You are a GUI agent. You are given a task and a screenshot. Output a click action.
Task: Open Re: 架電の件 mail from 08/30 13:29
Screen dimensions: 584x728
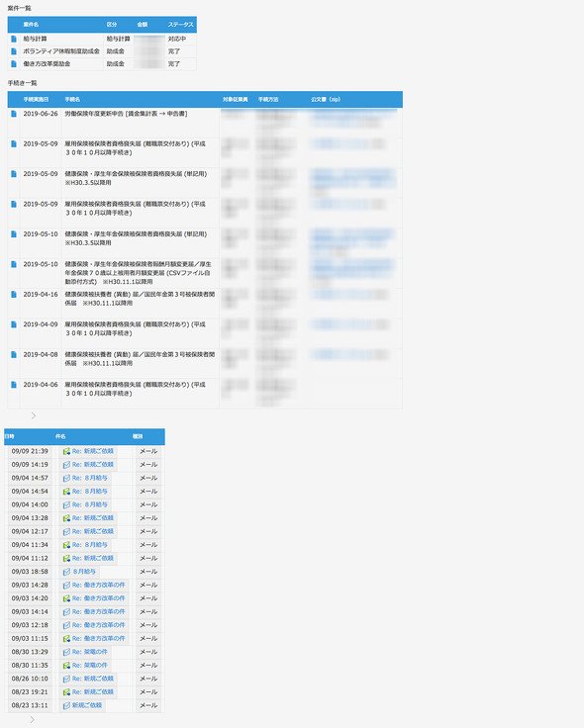(90, 652)
